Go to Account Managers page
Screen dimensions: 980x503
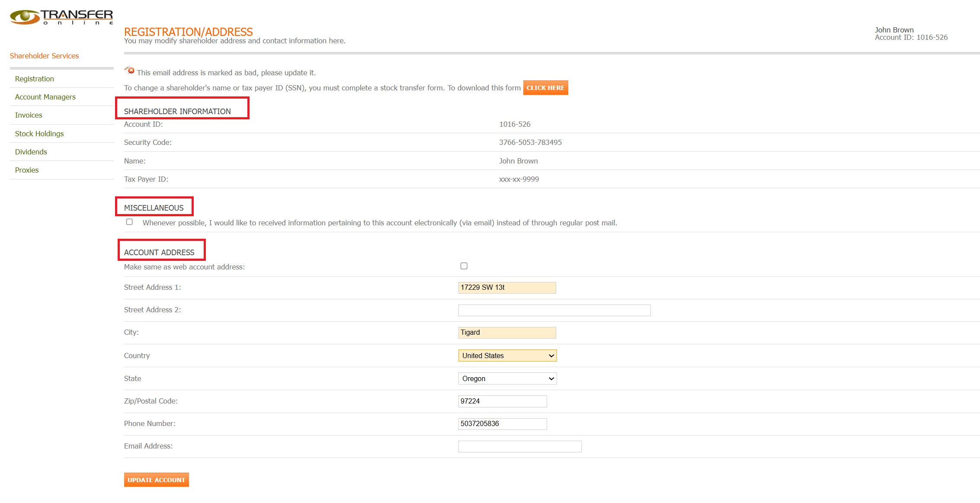pyautogui.click(x=45, y=97)
